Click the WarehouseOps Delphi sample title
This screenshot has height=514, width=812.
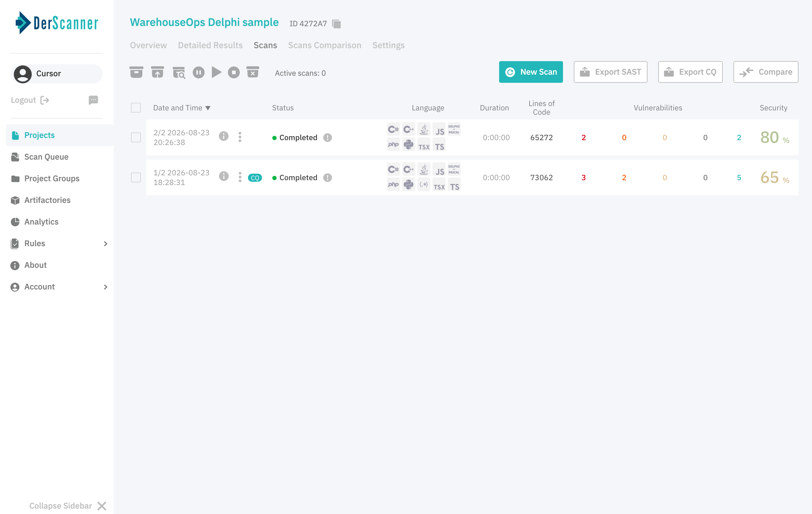204,22
